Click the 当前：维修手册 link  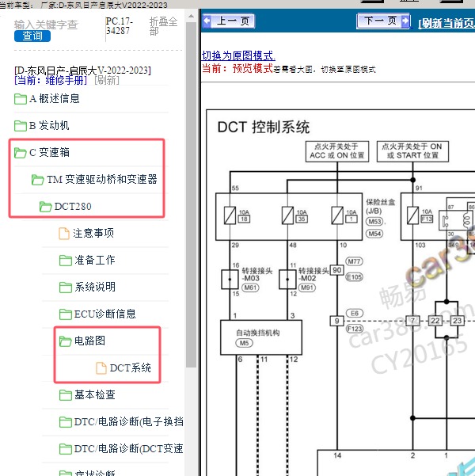pyautogui.click(x=51, y=81)
